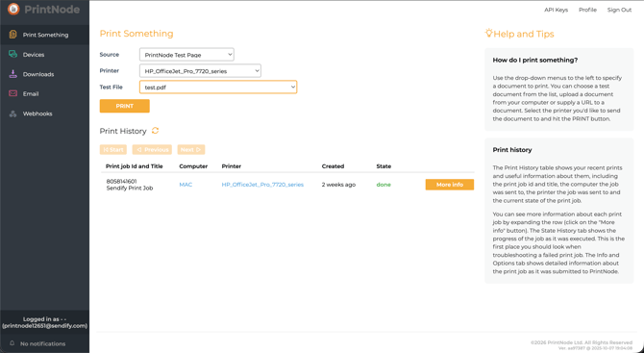Sign Out of the account
Image resolution: width=644 pixels, height=353 pixels.
tap(619, 10)
